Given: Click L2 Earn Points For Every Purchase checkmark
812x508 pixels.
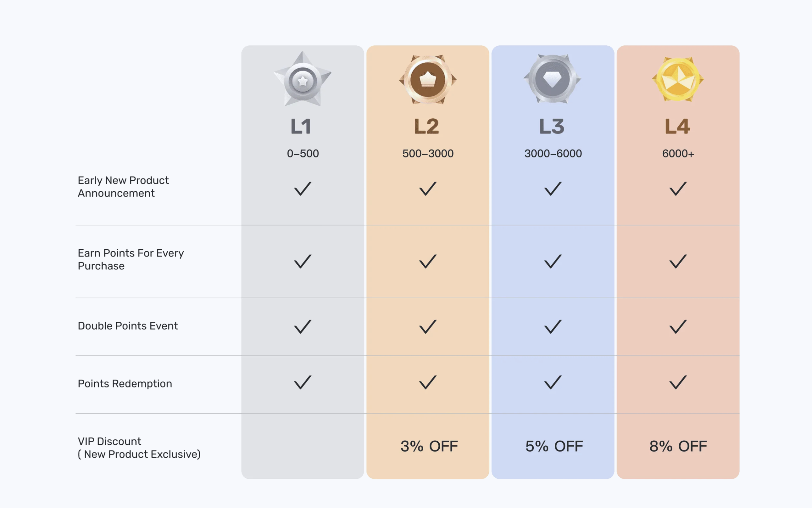Looking at the screenshot, I should click(x=428, y=261).
